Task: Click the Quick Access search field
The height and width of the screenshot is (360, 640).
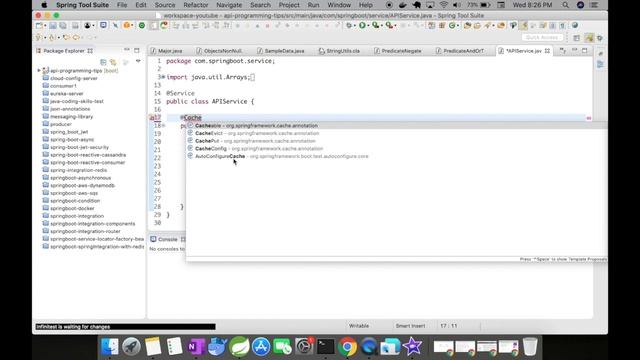Action: (542, 38)
